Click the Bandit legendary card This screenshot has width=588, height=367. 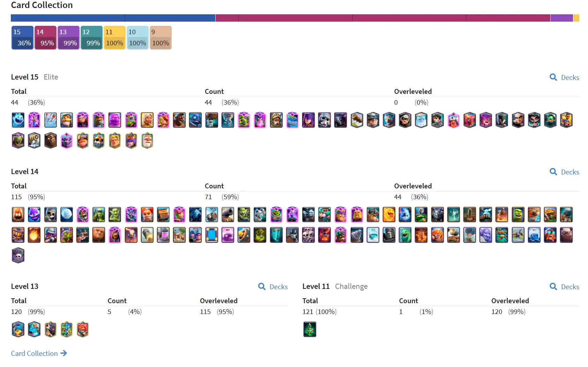(x=405, y=120)
